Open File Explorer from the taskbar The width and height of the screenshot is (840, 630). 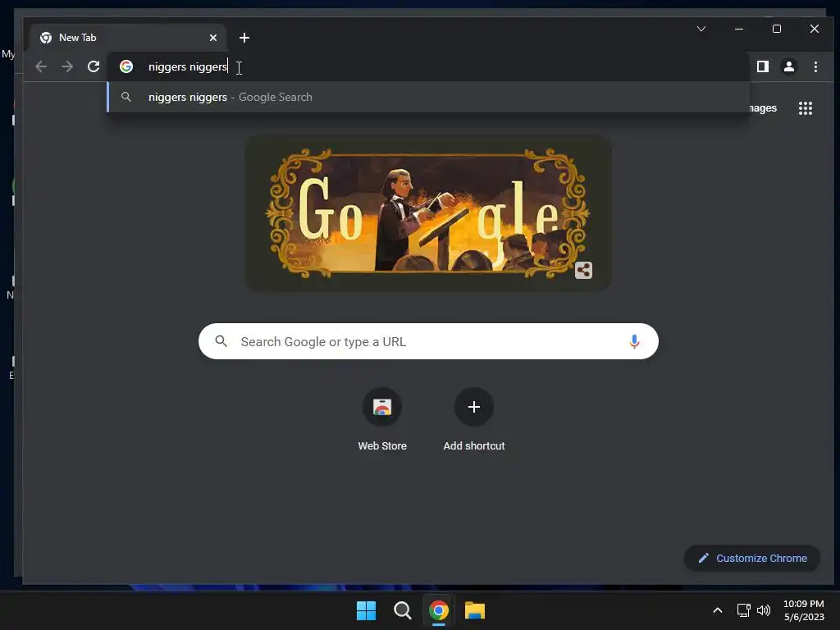coord(475,610)
